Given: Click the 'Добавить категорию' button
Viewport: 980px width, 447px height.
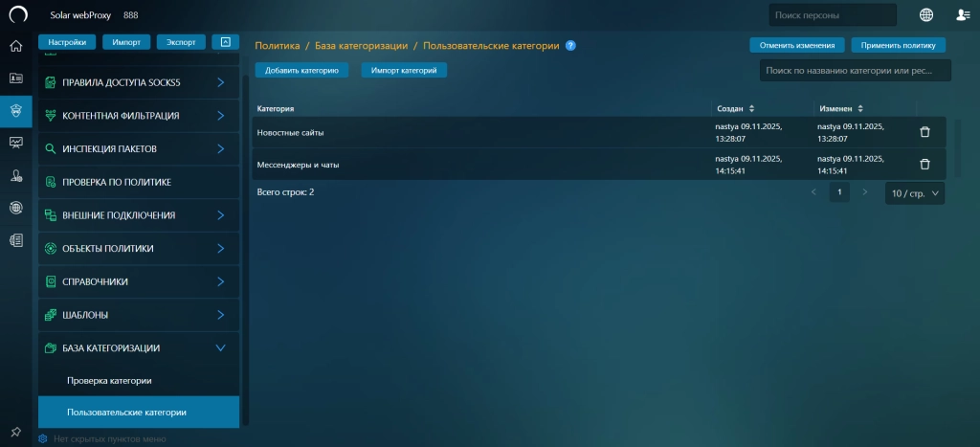Looking at the screenshot, I should [301, 70].
